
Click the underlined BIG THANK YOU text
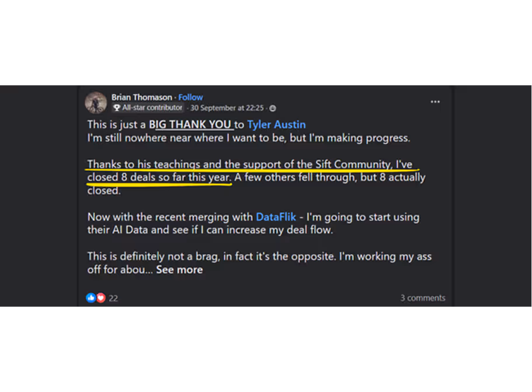click(192, 124)
